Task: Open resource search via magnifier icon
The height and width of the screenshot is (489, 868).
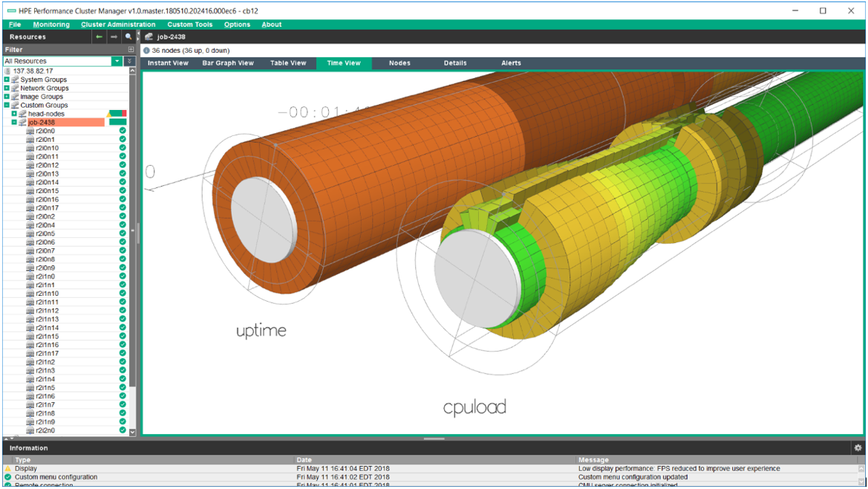Action: point(128,36)
